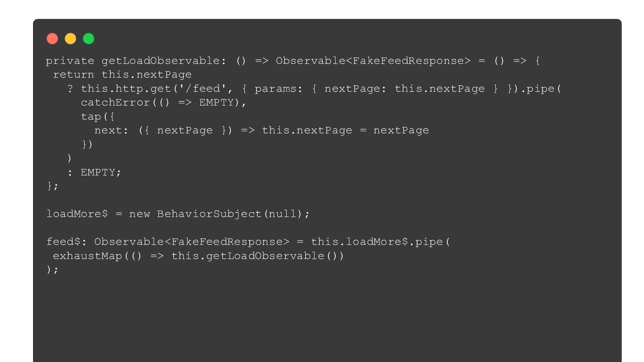The image size is (644, 362).
Task: Click 'params:' in http.get options
Action: pyautogui.click(x=279, y=88)
